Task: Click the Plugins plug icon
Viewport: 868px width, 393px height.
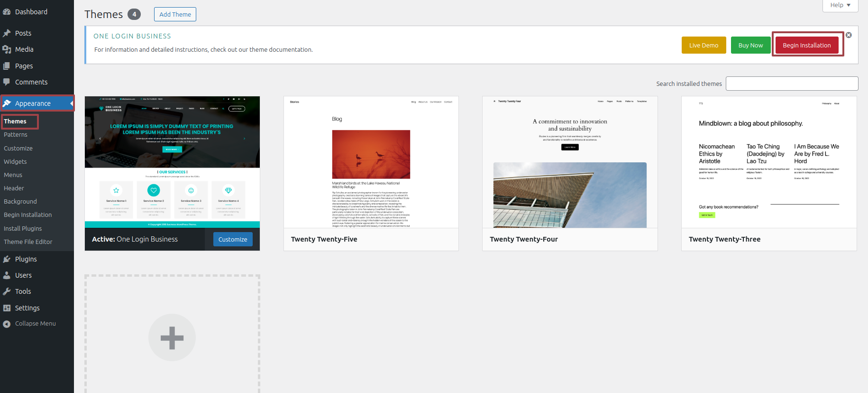Action: pos(7,259)
